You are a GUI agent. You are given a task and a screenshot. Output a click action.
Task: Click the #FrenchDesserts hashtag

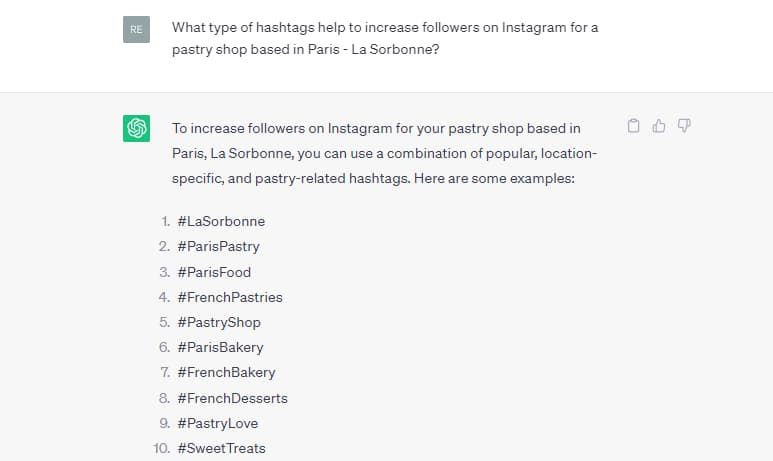click(x=233, y=398)
